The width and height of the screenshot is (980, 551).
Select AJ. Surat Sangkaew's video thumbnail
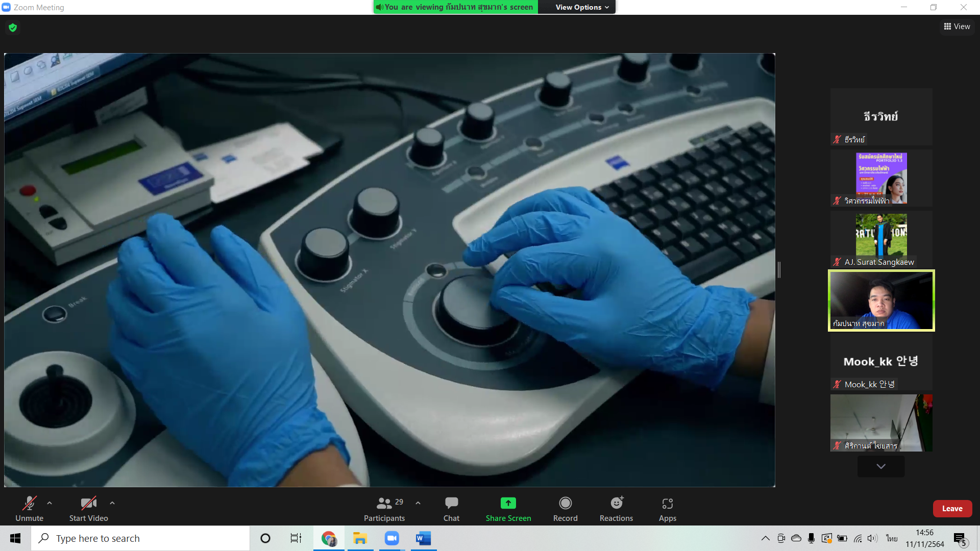[x=881, y=239]
